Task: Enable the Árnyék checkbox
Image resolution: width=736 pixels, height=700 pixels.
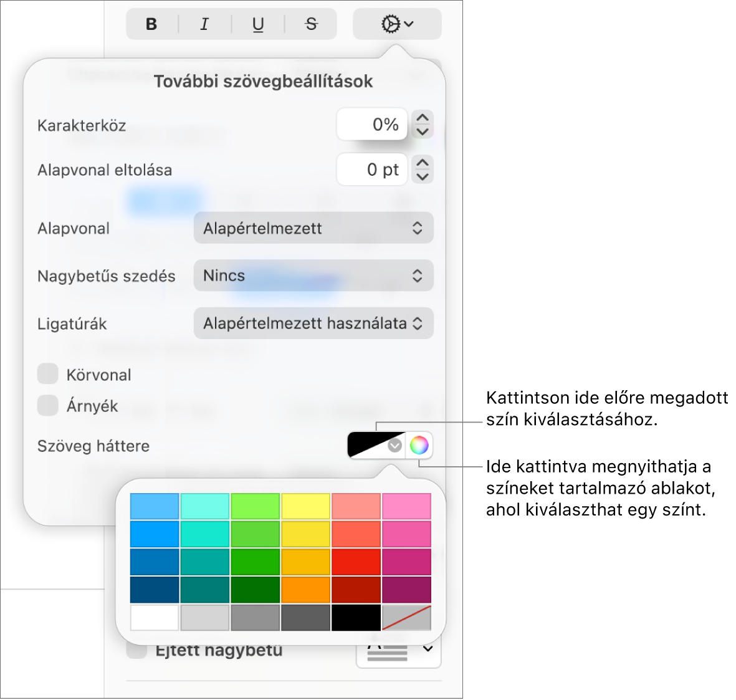Action: [x=48, y=405]
